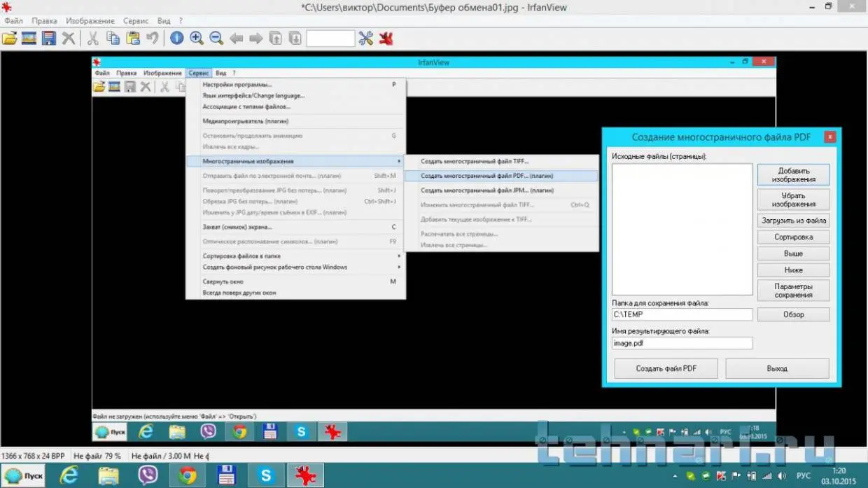Click the pictured Выше button
This screenshot has height=488, width=868.
tap(793, 253)
